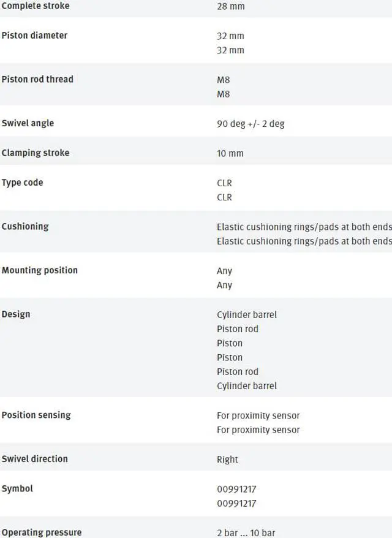Click the 10 mm clamping value
The image size is (392, 538).
click(x=230, y=153)
